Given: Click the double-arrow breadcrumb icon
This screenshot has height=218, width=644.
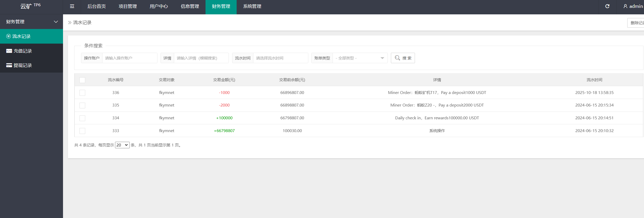Looking at the screenshot, I should [x=70, y=23].
